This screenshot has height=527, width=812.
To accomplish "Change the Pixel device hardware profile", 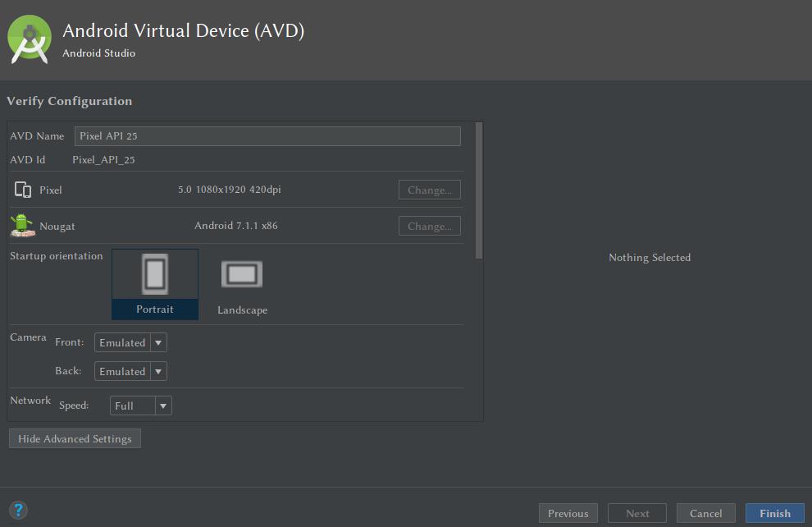I will coord(429,189).
